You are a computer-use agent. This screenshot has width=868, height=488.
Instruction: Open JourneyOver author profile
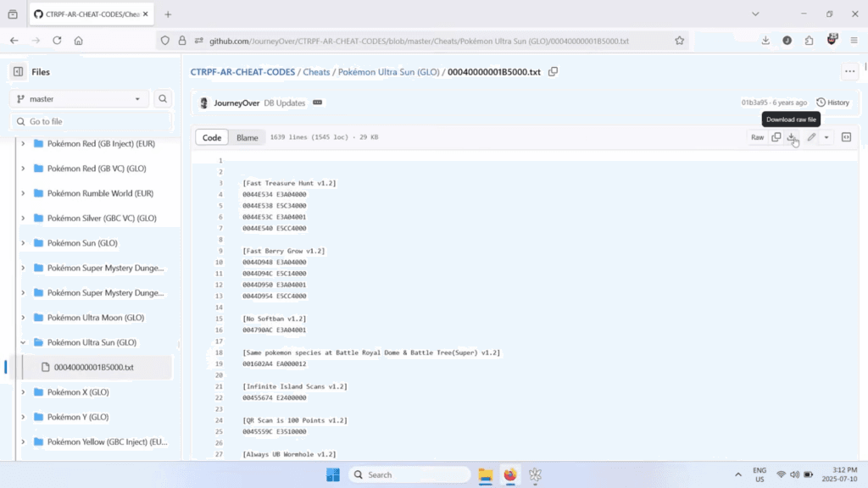click(236, 103)
